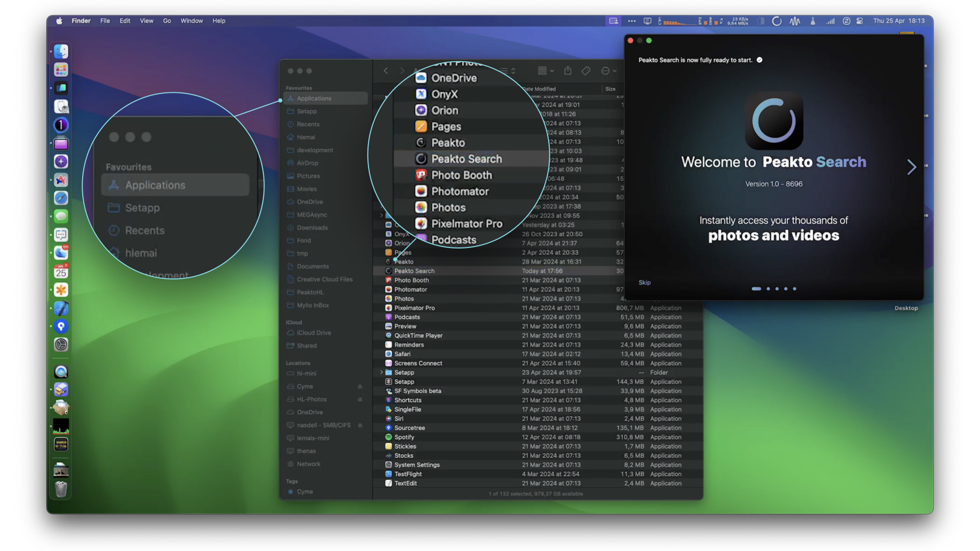This screenshot has width=980, height=551.
Task: Open Safari from the Dock
Action: pos(61,198)
